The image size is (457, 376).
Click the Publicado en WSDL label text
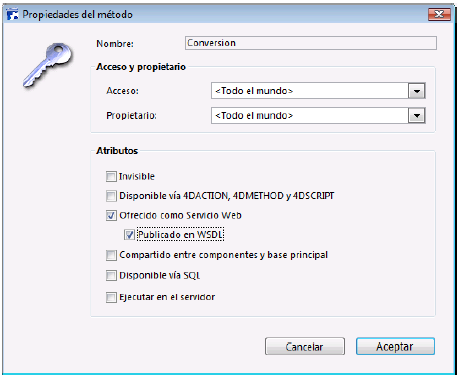click(x=180, y=235)
